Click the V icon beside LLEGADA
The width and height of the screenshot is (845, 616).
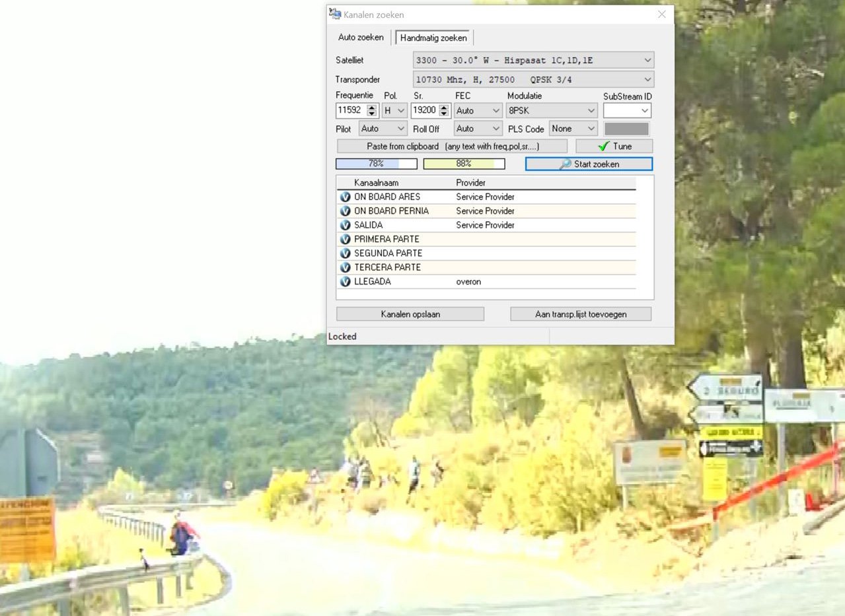345,282
